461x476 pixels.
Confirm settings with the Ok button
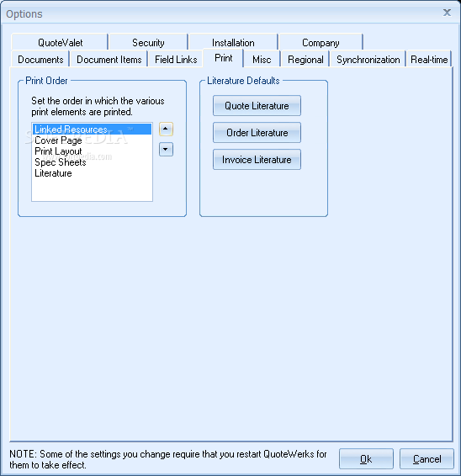(x=366, y=458)
